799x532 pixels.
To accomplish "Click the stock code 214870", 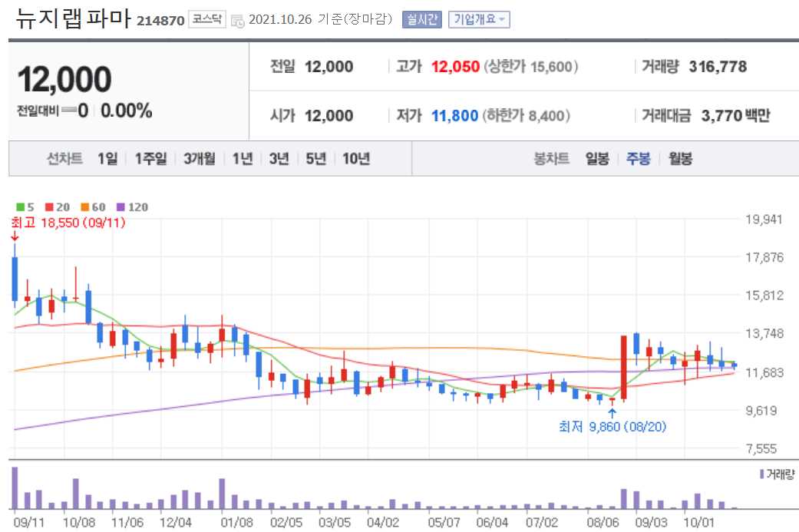I will [160, 21].
